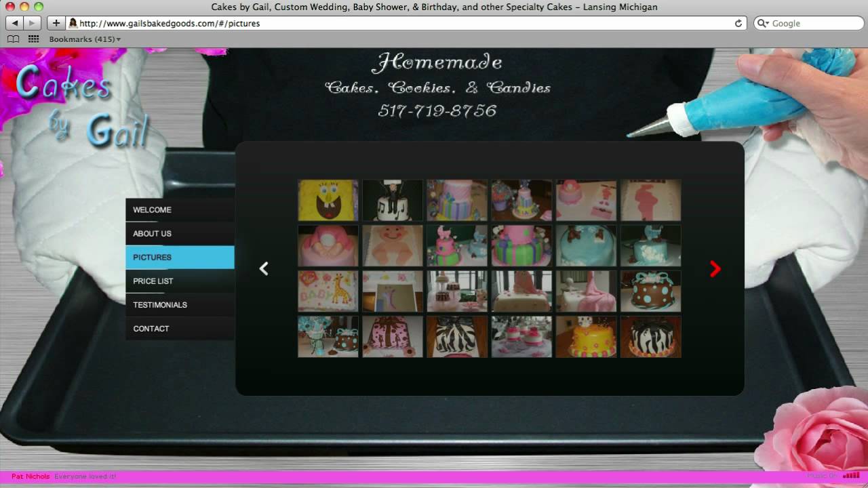View the blue cake with blue stroller topper
The image size is (868, 488).
tap(651, 246)
